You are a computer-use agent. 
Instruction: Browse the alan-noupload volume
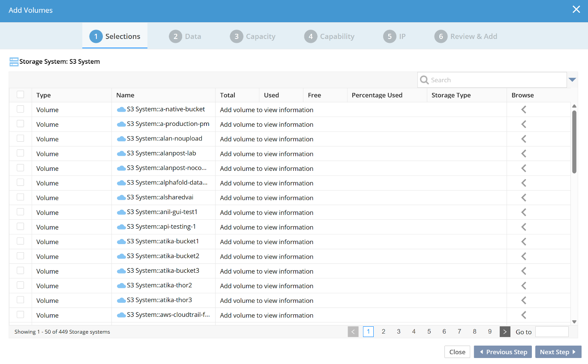tap(523, 139)
